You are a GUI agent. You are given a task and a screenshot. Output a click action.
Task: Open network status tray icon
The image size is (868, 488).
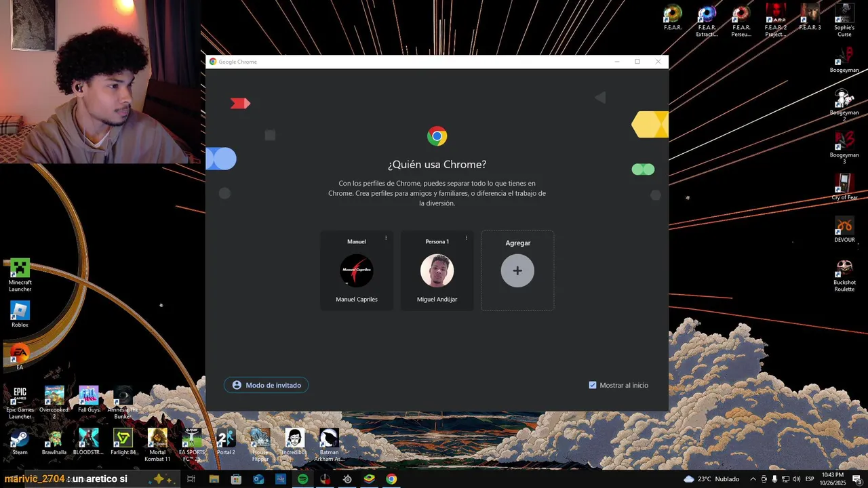point(785,479)
